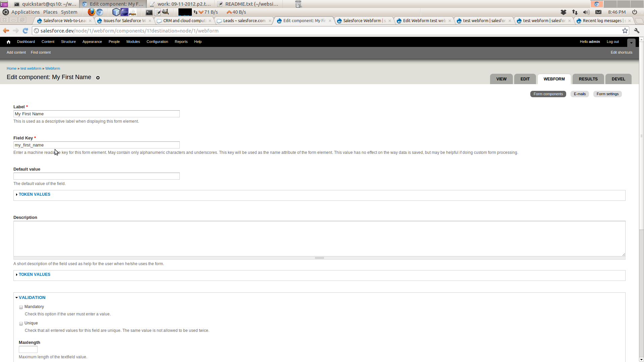This screenshot has height=362, width=644.
Task: Open the E-mails panel
Action: point(580,94)
